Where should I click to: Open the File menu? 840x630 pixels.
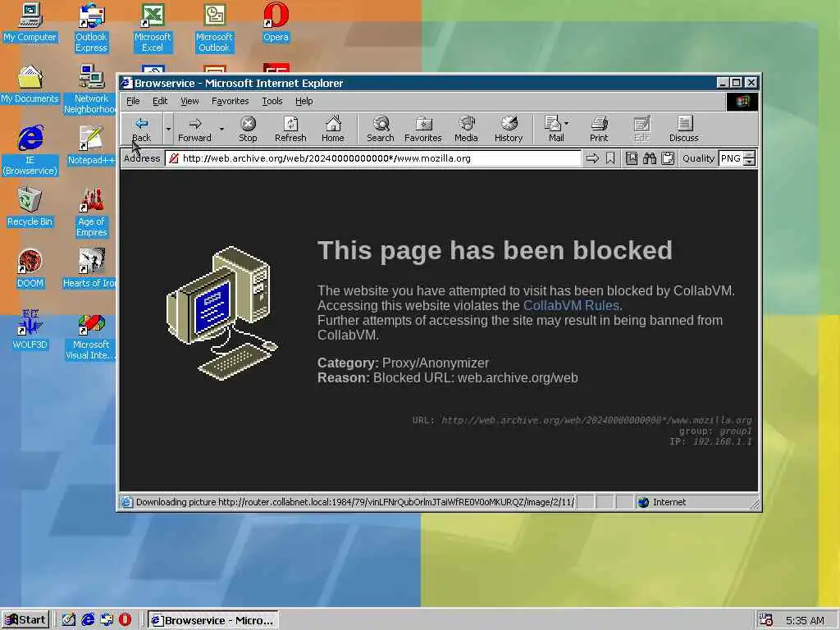click(133, 101)
